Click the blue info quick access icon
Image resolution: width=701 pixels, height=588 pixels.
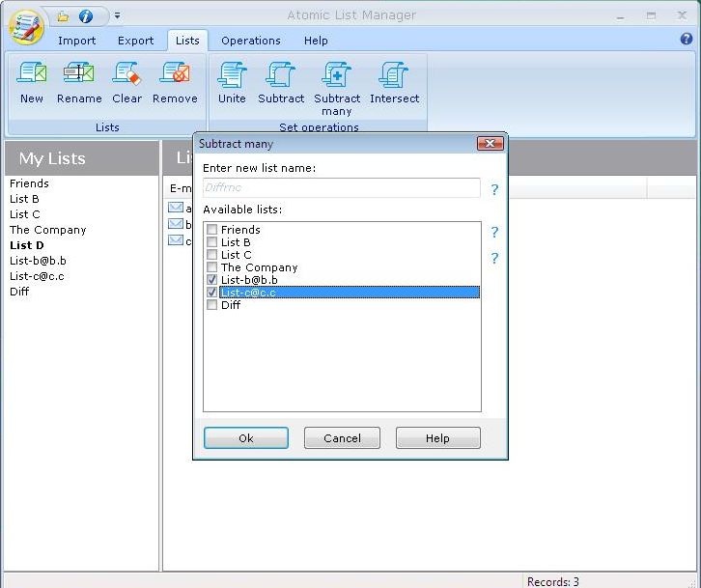86,16
